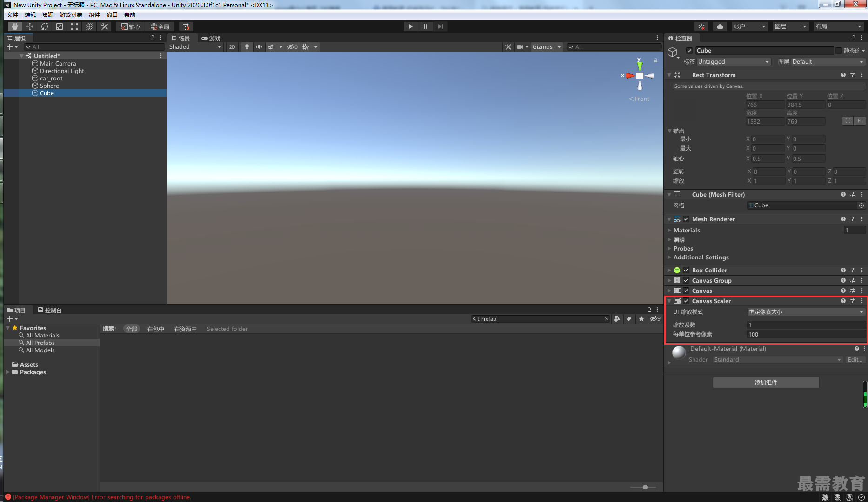Click the 添加组件 button
Image resolution: width=868 pixels, height=502 pixels.
pyautogui.click(x=766, y=383)
